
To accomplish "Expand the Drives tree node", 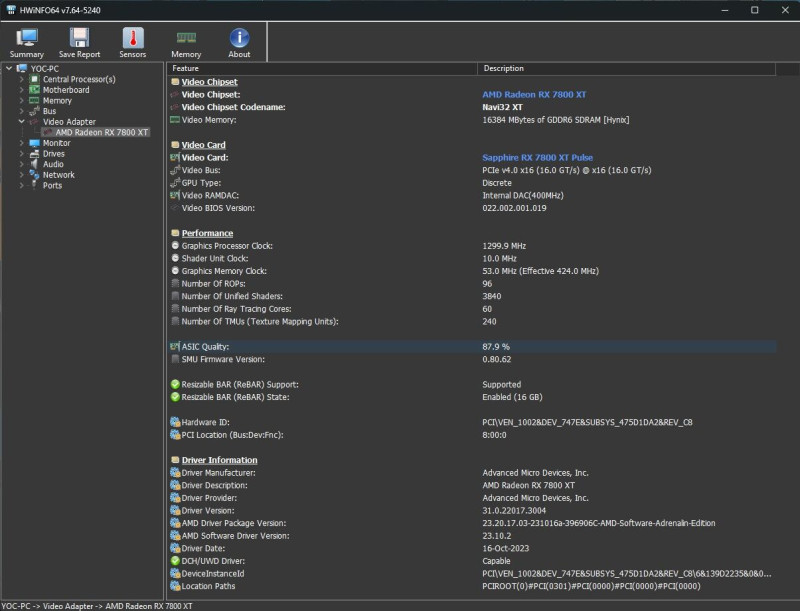I will pyautogui.click(x=21, y=154).
